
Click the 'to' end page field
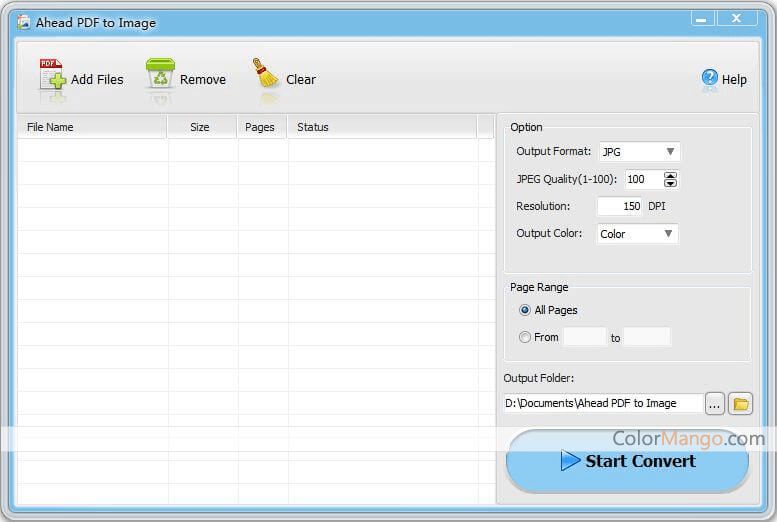coord(647,337)
